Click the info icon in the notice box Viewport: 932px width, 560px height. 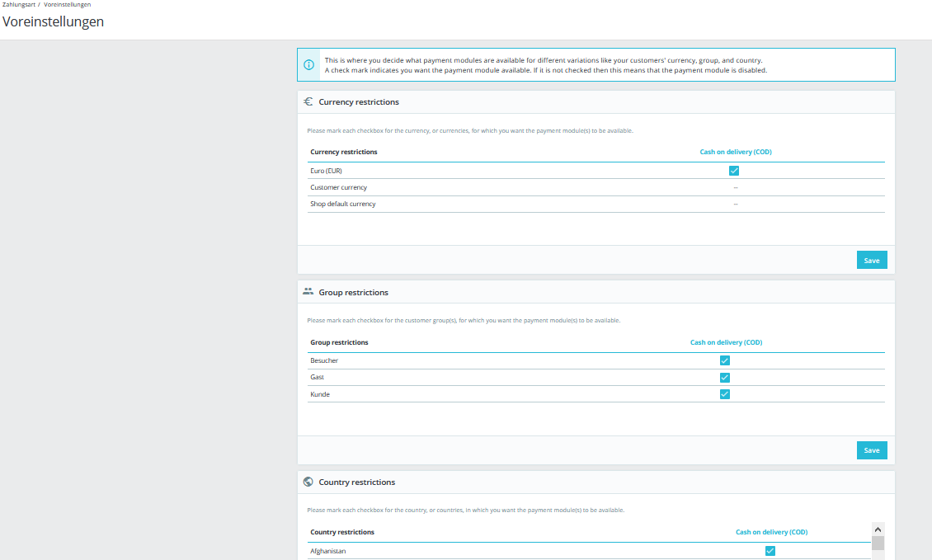(308, 65)
